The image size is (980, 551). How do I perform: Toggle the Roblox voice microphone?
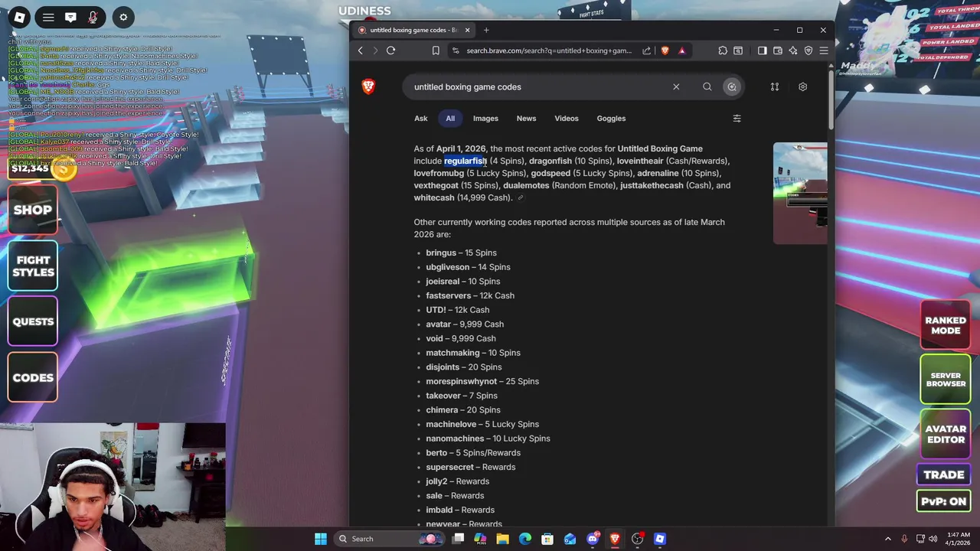click(x=93, y=17)
